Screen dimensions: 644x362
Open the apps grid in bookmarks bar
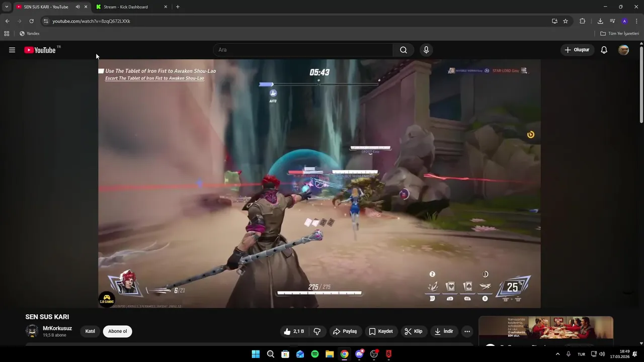click(7, 34)
